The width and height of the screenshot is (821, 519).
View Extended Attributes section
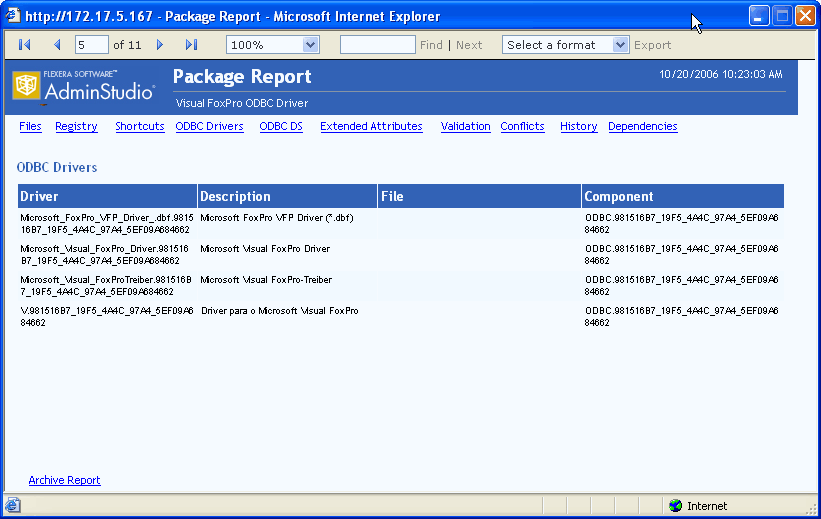(x=371, y=127)
